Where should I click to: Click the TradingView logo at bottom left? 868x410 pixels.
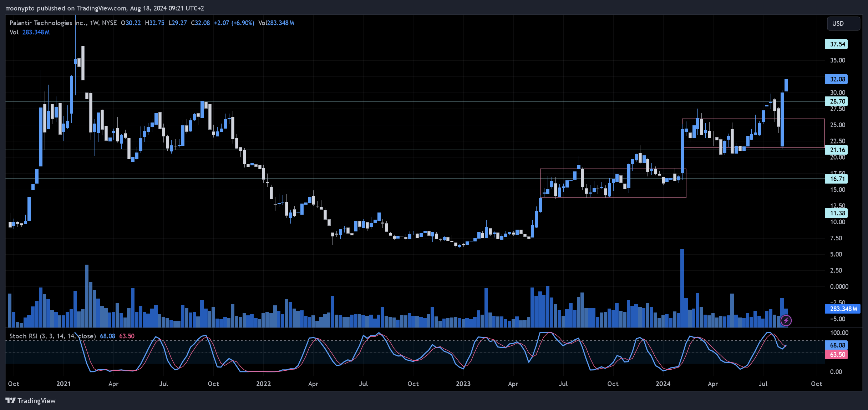pyautogui.click(x=31, y=401)
